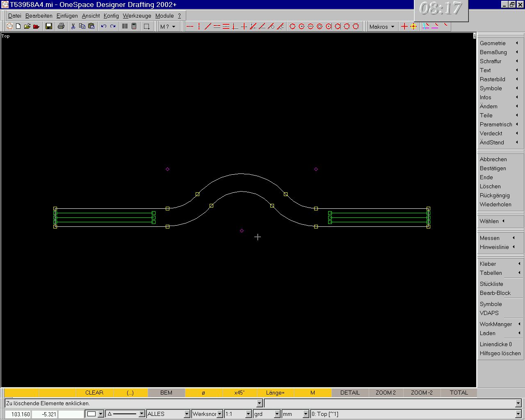Viewport: 525px width, 420px height.
Task: Click the yellow target crosshair icon
Action: click(413, 26)
